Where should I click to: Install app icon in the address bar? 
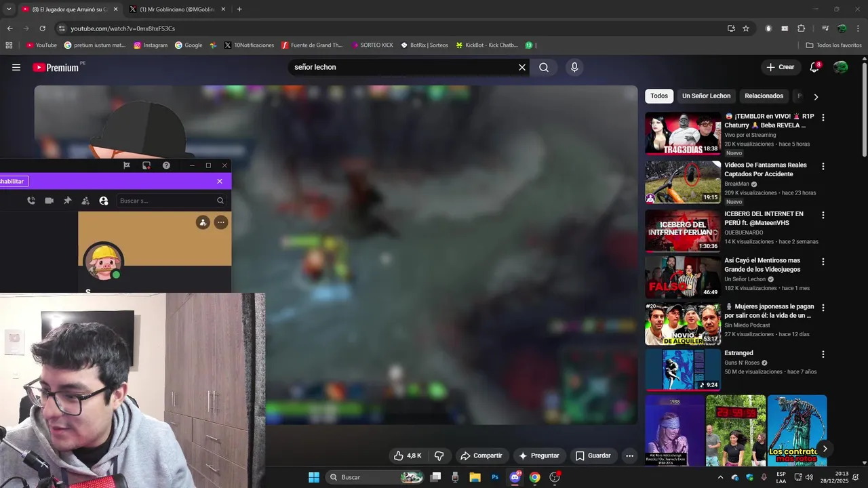[731, 28]
